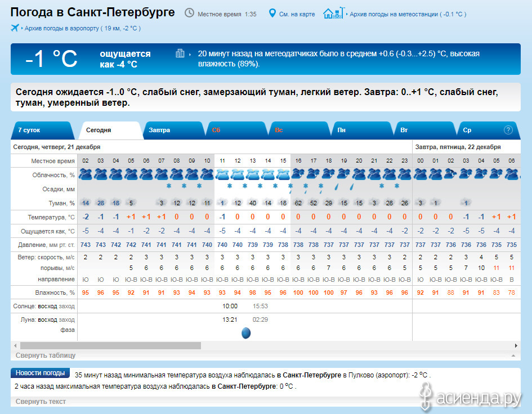This screenshot has width=532, height=414.
Task: Click the snowflake icon under hour 12
Action: click(x=230, y=186)
